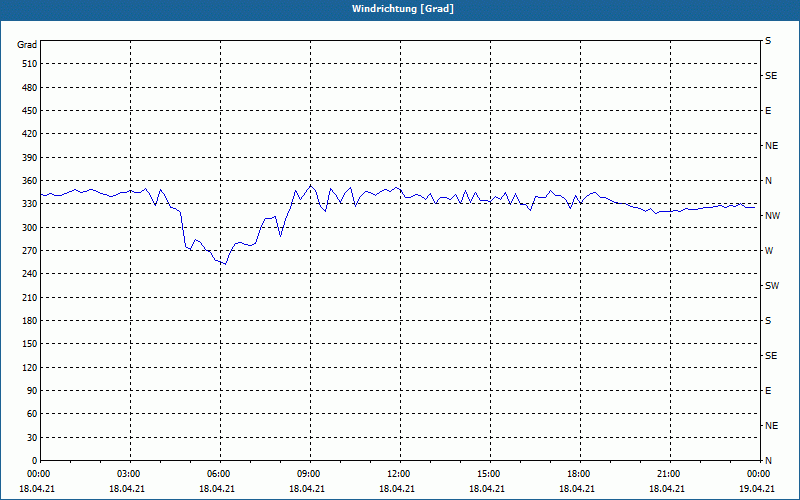Select the "Grad" unit label on the y-axis

(27, 45)
